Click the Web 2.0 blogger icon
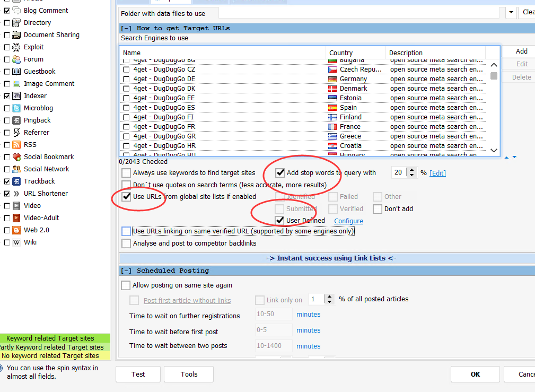The image size is (535, 392). pyautogui.click(x=16, y=230)
